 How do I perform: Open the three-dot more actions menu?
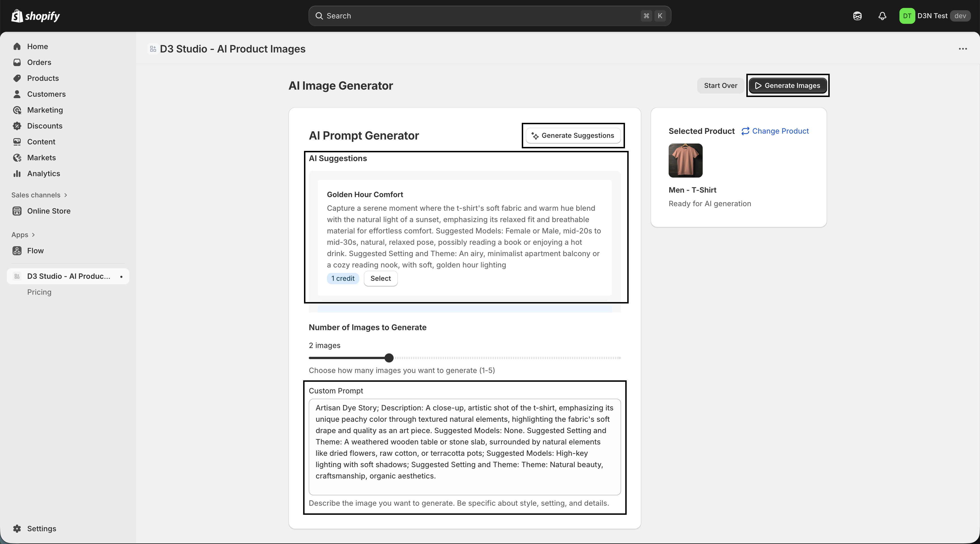963,49
